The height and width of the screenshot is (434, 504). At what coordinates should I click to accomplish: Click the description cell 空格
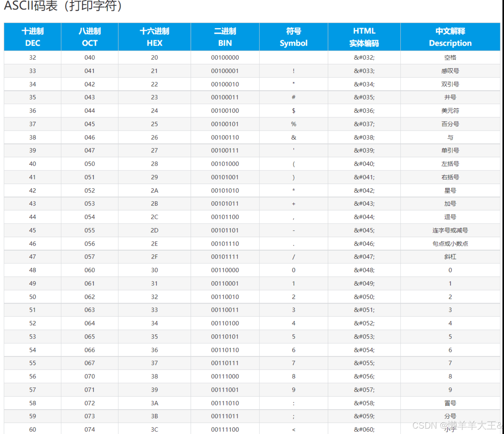point(450,58)
